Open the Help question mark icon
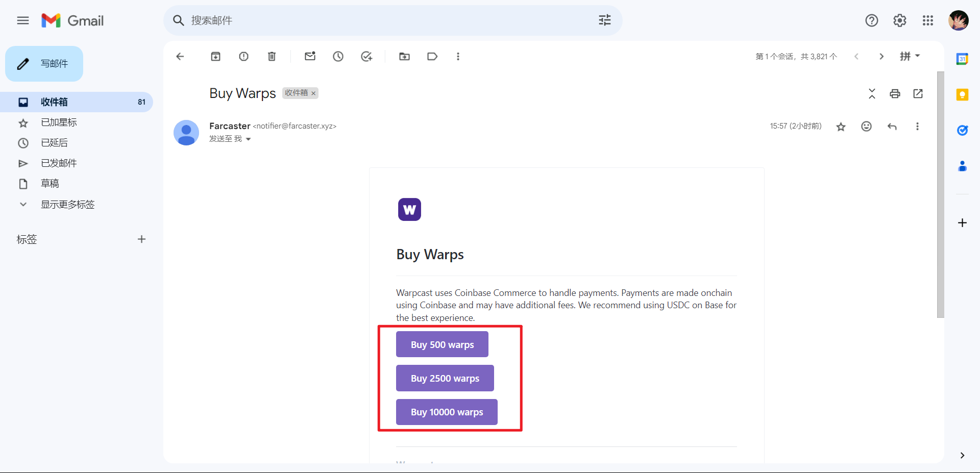The width and height of the screenshot is (980, 473). tap(871, 20)
